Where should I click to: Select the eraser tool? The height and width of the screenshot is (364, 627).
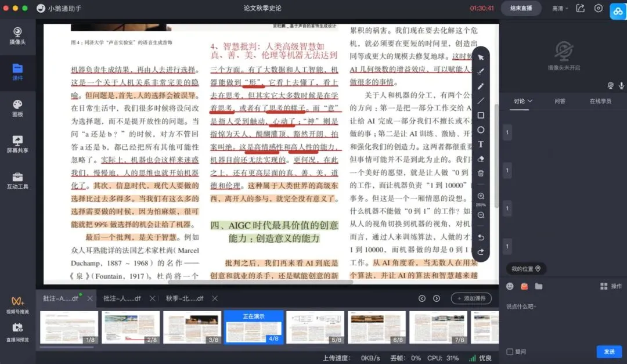tap(481, 159)
